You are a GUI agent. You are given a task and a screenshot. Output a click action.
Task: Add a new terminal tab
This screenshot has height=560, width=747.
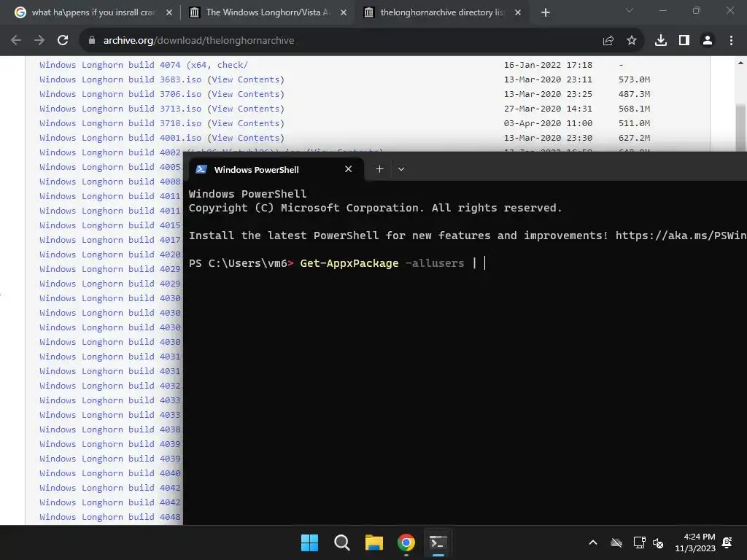379,169
